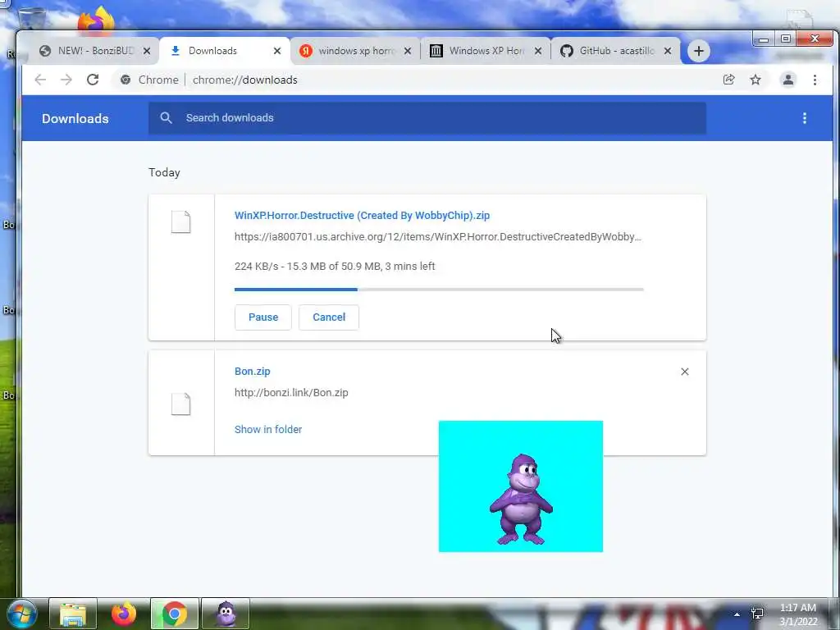Image resolution: width=840 pixels, height=630 pixels.
Task: Close the NEW! - BonziBUDDY tab
Action: [x=147, y=51]
